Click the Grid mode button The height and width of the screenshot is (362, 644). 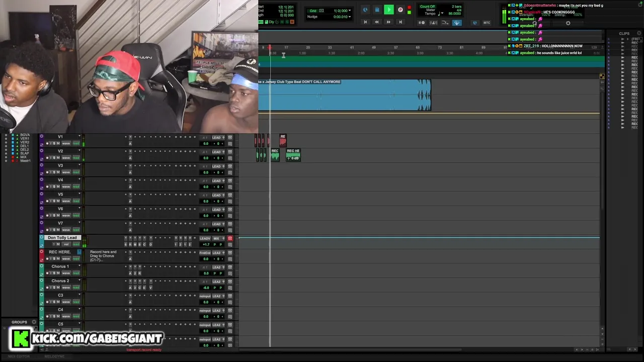(313, 11)
